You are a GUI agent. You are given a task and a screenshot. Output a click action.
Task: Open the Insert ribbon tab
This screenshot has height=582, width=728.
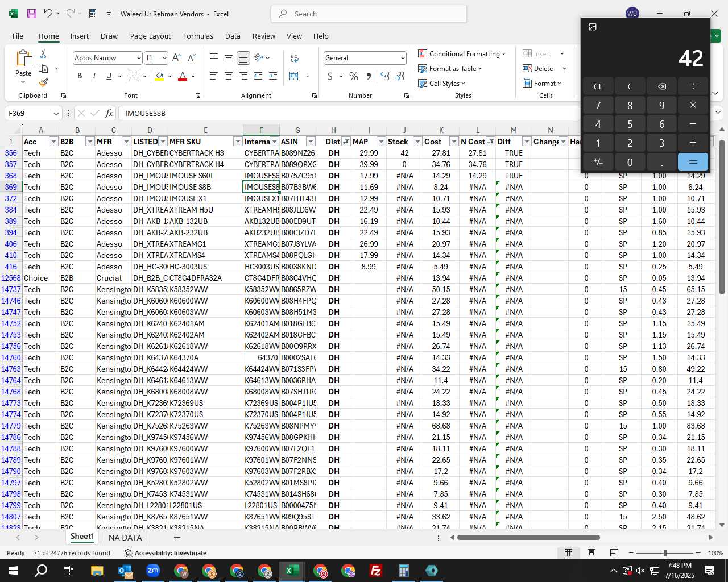tap(80, 36)
